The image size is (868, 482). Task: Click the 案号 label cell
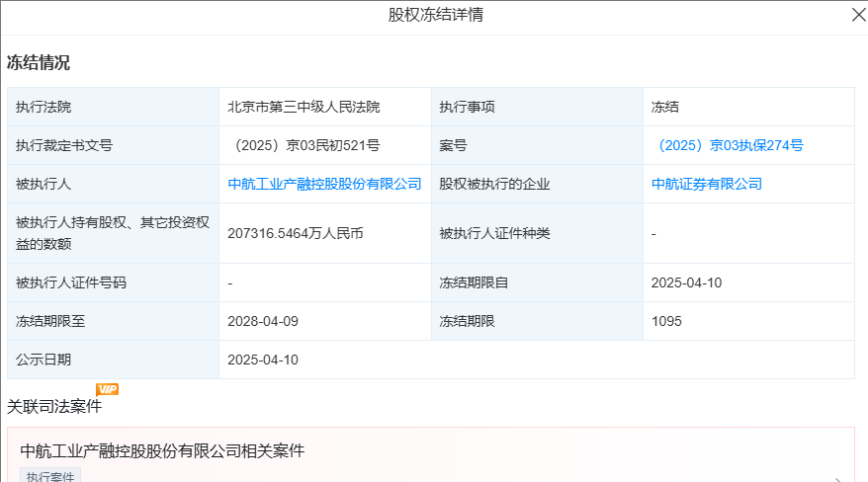(x=537, y=145)
